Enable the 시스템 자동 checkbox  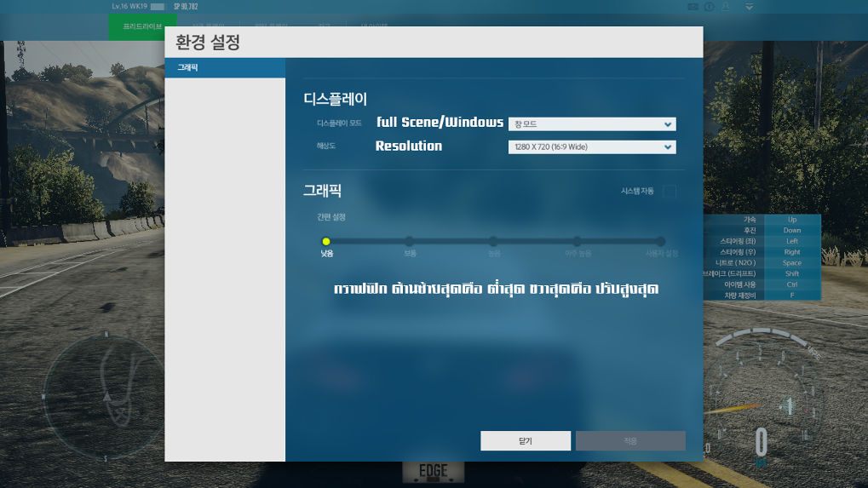(x=670, y=192)
